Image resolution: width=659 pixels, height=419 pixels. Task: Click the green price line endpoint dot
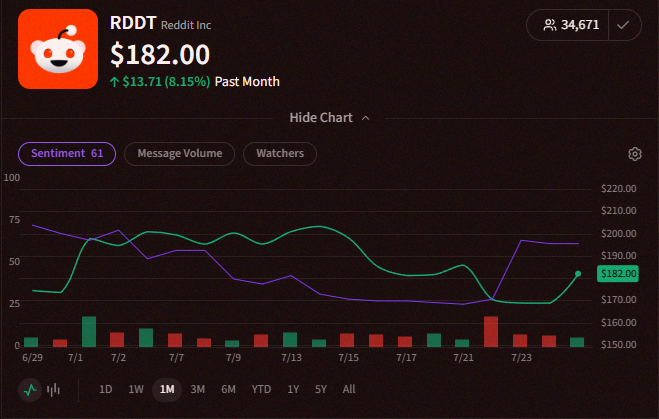click(x=578, y=274)
